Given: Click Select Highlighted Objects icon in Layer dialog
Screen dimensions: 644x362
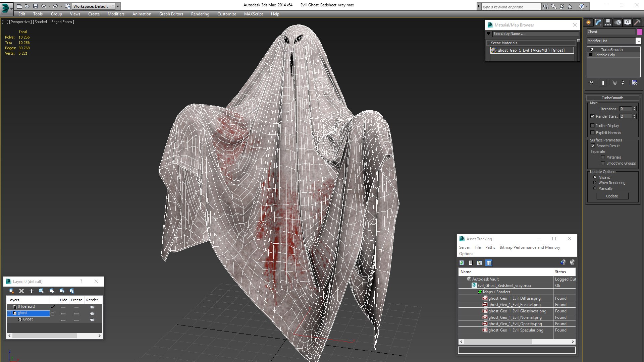Looking at the screenshot, I should [x=42, y=291].
